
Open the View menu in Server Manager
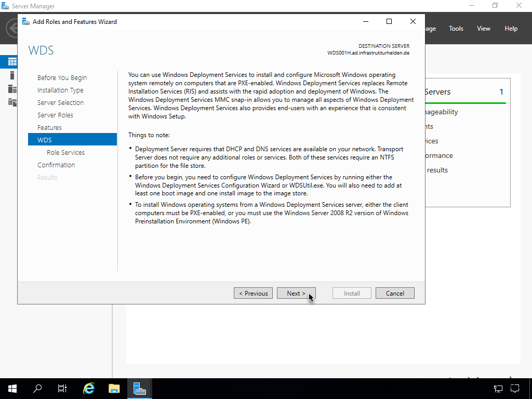point(484,29)
